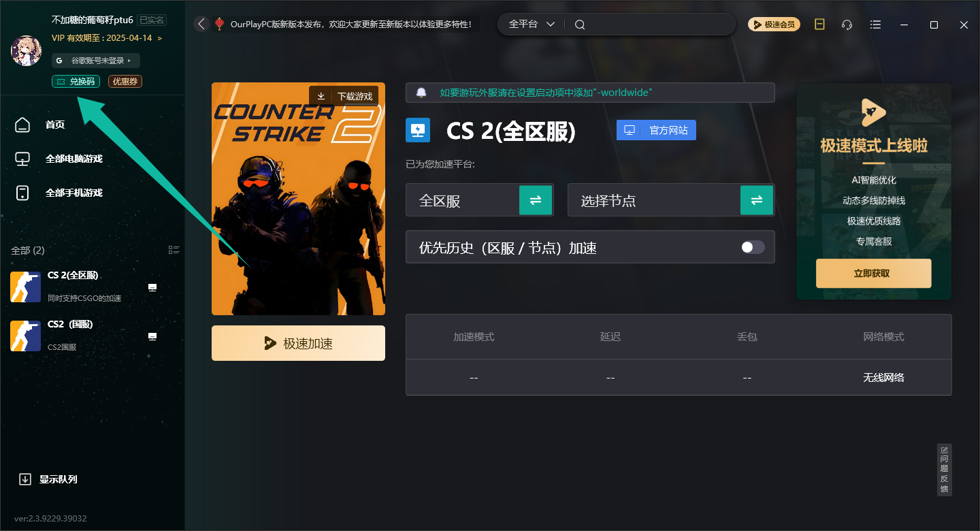Viewport: 980px width, 531px height.
Task: Start 极速加速 acceleration
Action: click(298, 343)
